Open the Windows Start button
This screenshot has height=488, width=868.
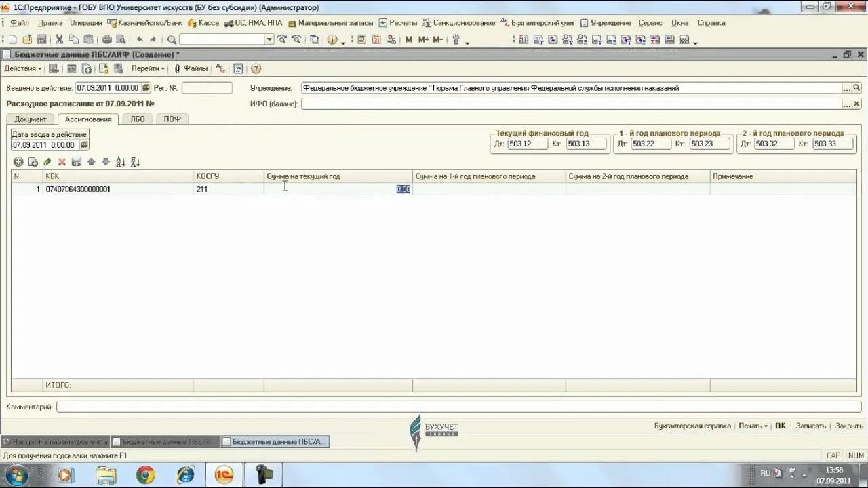[16, 474]
